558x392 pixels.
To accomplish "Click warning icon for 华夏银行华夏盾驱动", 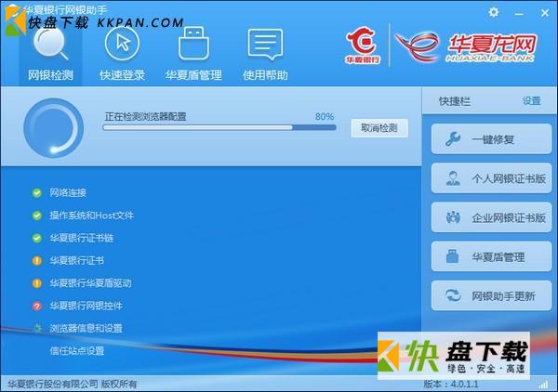I will [37, 283].
